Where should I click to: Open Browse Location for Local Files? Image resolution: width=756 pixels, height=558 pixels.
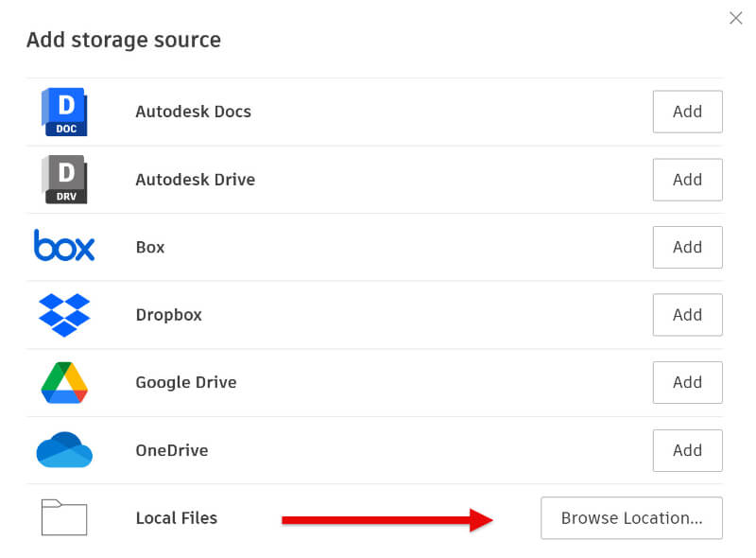tap(631, 518)
